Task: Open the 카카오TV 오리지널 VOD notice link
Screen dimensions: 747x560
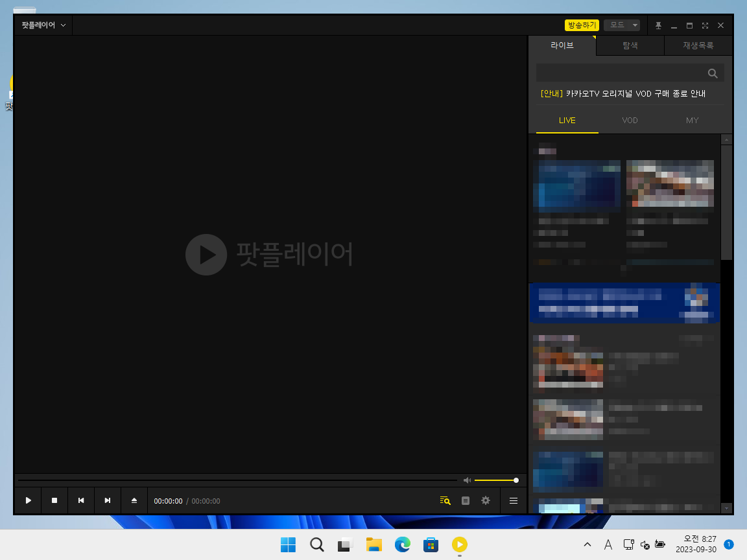Action: coord(623,94)
